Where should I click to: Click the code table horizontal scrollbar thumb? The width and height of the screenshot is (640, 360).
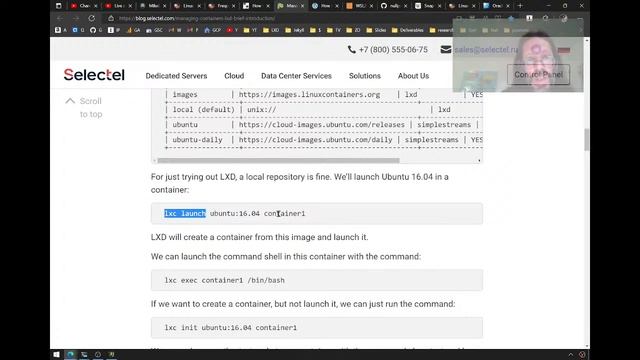pos(278,160)
